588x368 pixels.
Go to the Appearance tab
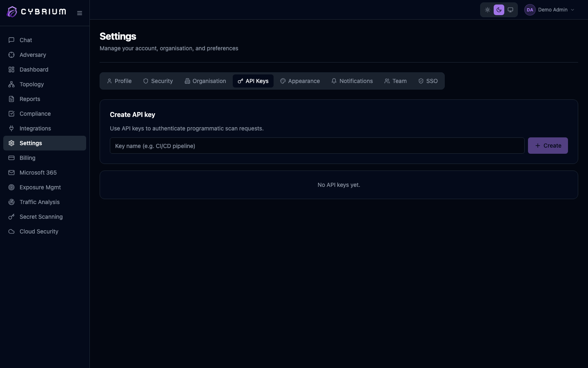300,81
